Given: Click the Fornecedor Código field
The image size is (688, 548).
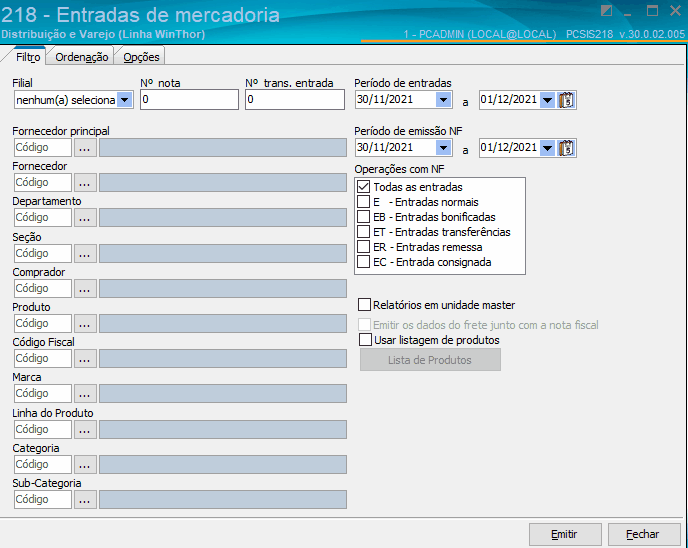Looking at the screenshot, I should (43, 183).
